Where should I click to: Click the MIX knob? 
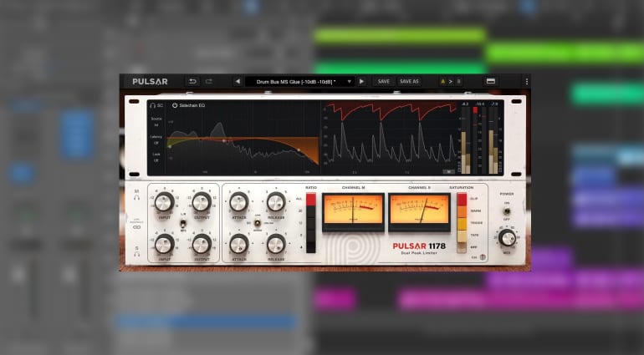(x=507, y=238)
